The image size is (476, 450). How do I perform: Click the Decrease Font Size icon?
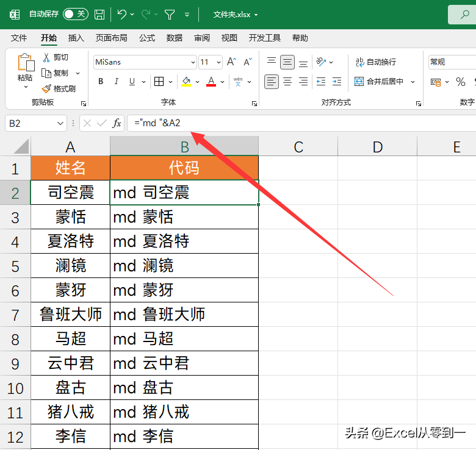[x=248, y=62]
